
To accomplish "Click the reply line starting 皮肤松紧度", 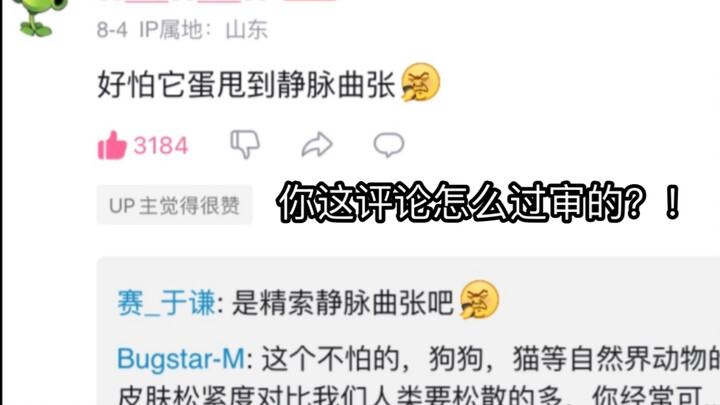I will coord(411,396).
